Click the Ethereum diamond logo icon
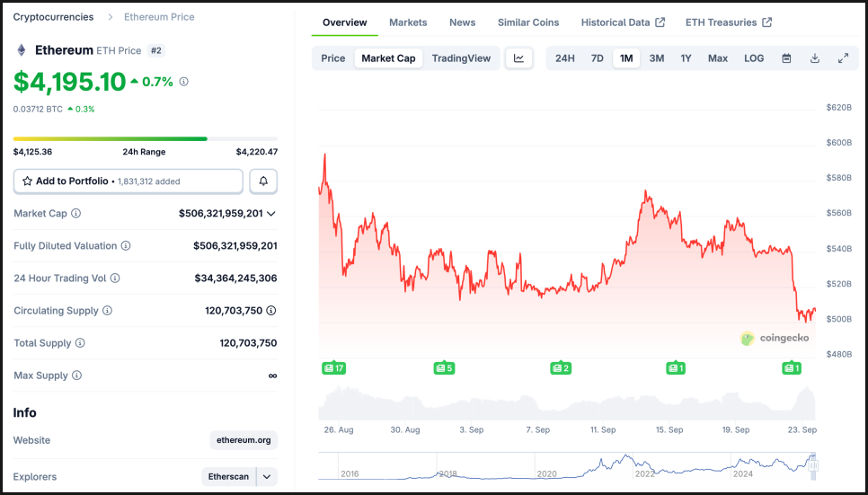The height and width of the screenshot is (495, 868). pyautogui.click(x=22, y=50)
